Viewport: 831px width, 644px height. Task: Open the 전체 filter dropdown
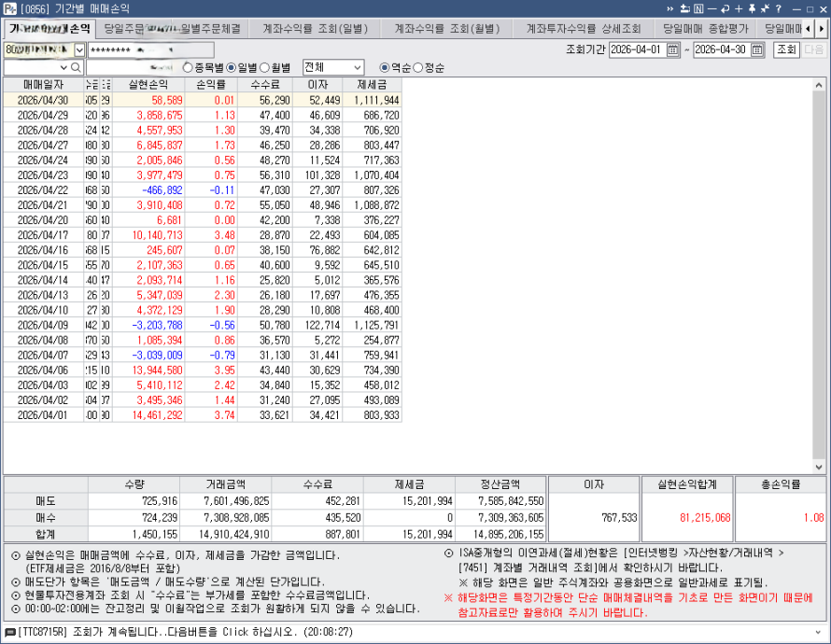tap(359, 65)
